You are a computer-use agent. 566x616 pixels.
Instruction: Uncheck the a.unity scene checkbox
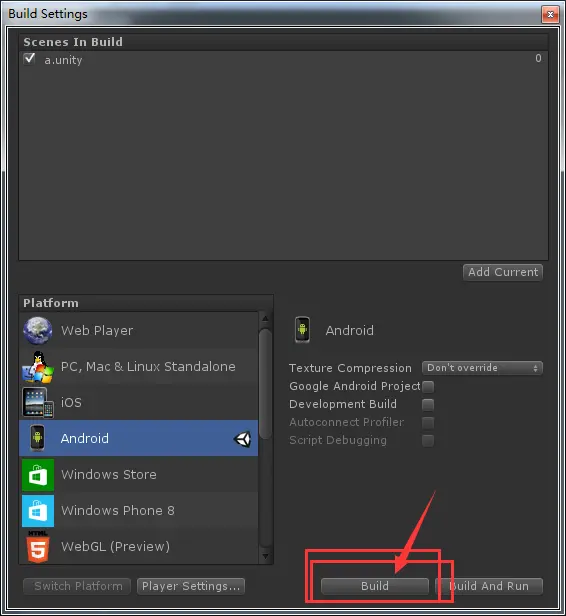[x=29, y=59]
